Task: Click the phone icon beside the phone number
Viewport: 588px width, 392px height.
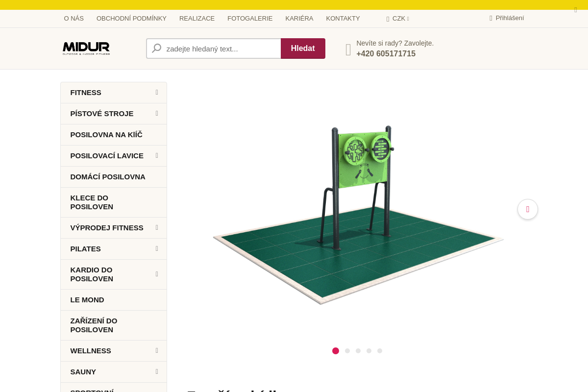Action: pos(348,49)
